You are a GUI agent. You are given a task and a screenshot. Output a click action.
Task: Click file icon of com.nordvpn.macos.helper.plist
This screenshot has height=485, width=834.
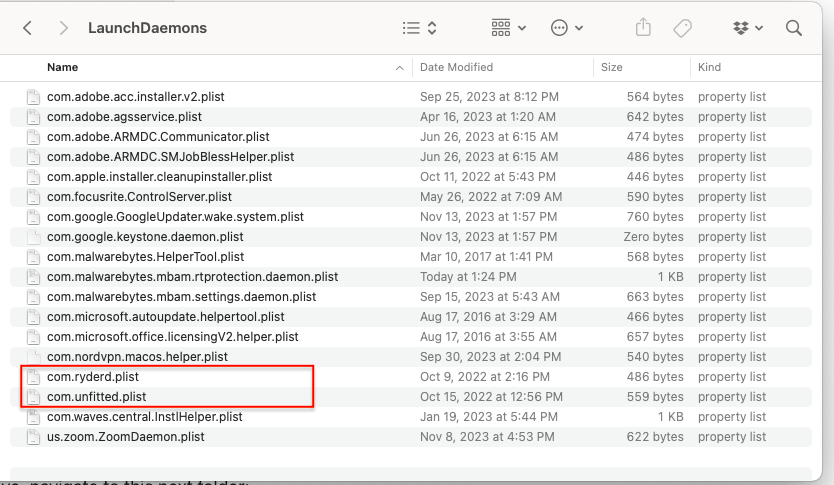[x=34, y=357]
